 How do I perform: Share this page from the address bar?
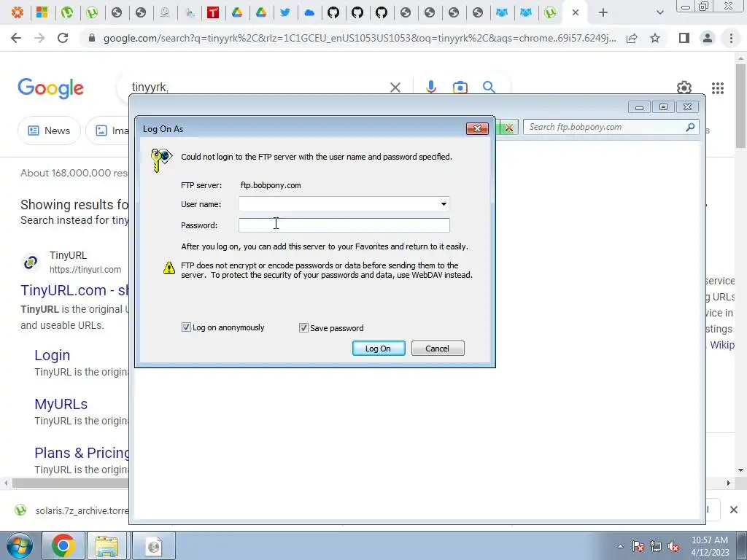632,38
